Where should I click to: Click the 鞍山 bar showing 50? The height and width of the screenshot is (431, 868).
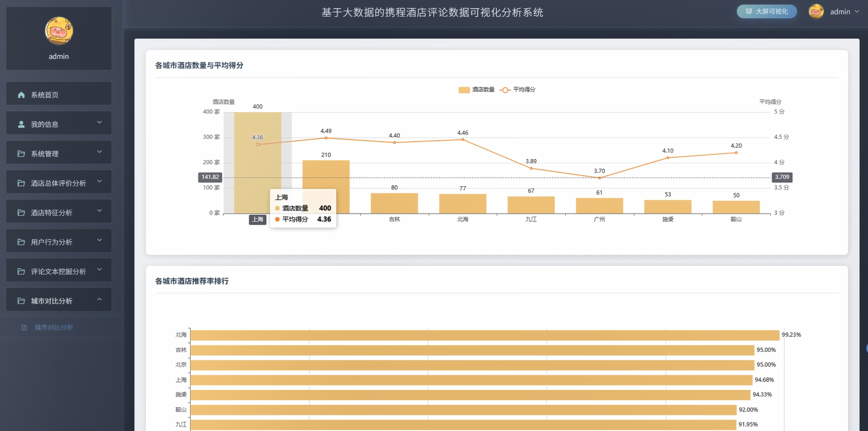[x=736, y=207]
